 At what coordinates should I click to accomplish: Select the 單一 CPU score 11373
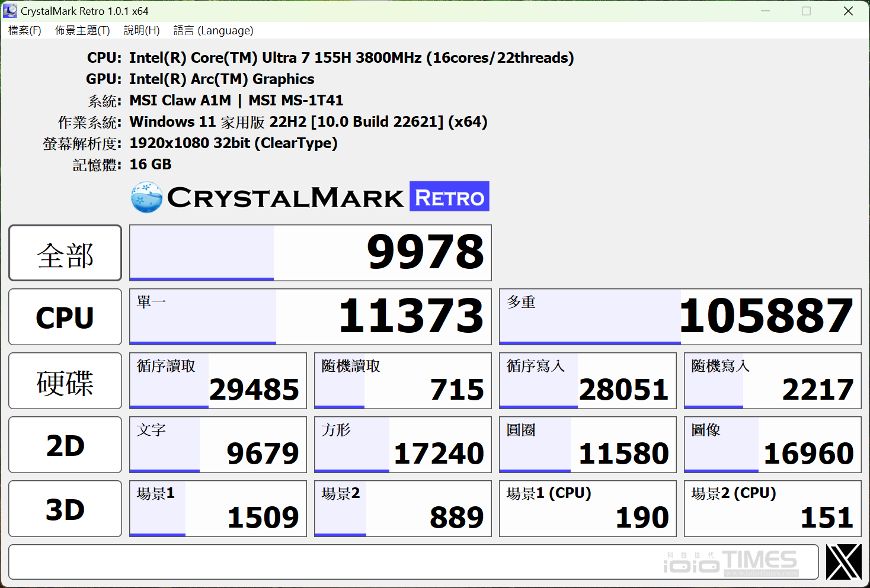pos(311,317)
